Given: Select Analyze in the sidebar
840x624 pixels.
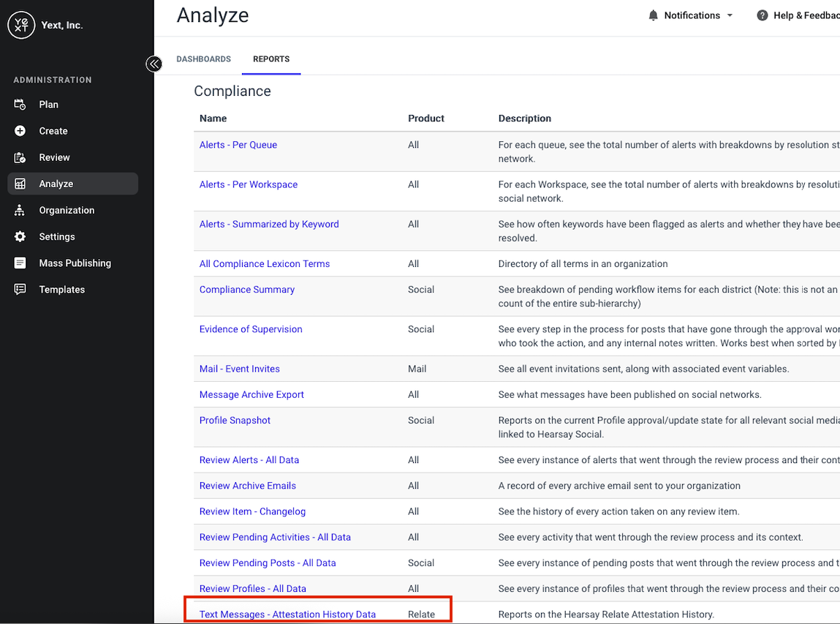Looking at the screenshot, I should (x=73, y=184).
